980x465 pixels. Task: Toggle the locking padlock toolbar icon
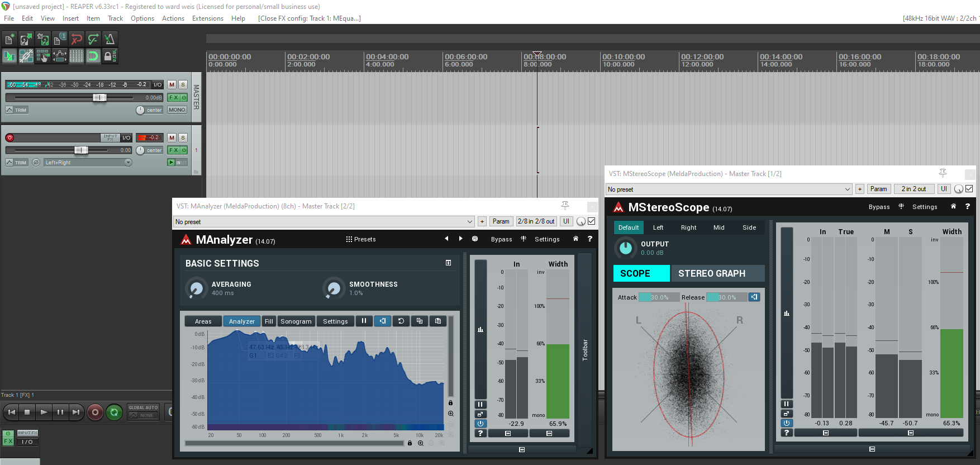click(110, 56)
